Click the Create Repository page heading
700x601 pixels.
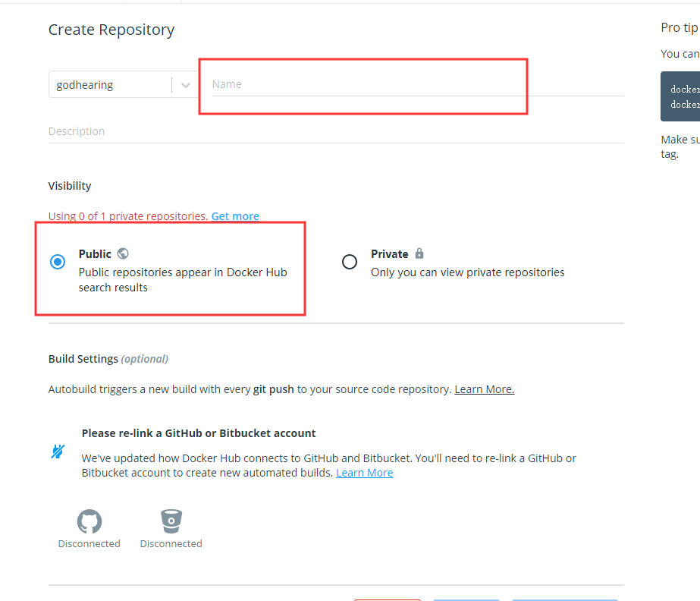click(x=111, y=30)
